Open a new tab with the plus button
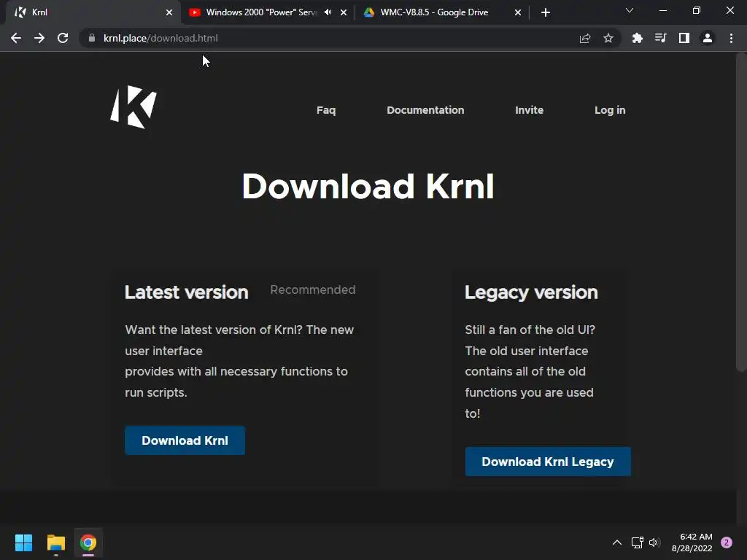 [546, 12]
